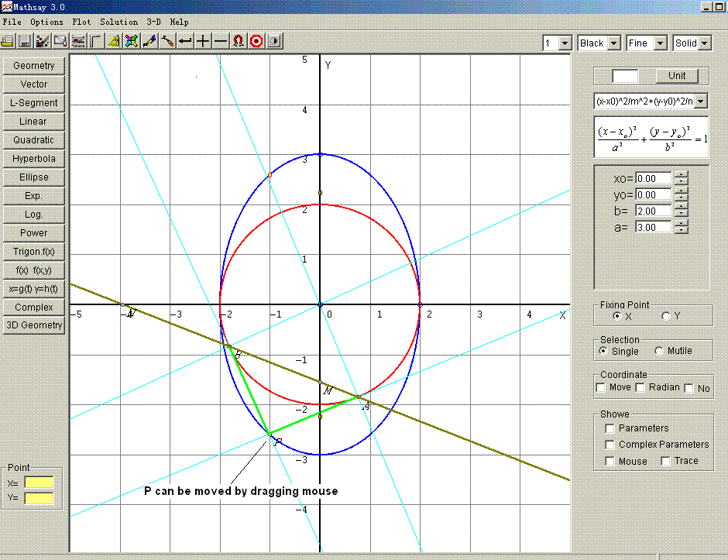
Task: Click the plus sign toolbar icon
Action: click(203, 41)
